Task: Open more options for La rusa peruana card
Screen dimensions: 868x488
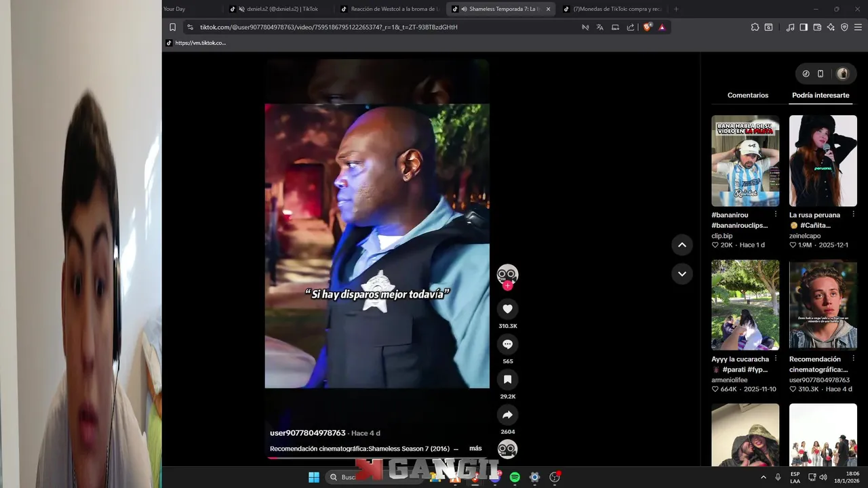Action: point(854,214)
